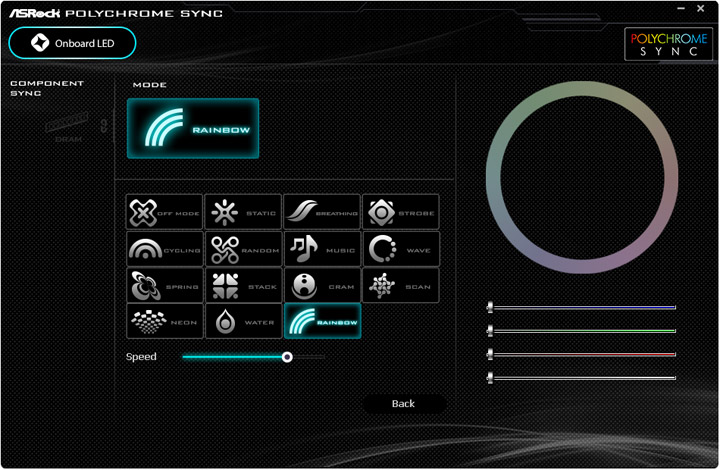The image size is (720, 470).
Task: Click the large current Rainbow mode tile
Action: pyautogui.click(x=193, y=129)
